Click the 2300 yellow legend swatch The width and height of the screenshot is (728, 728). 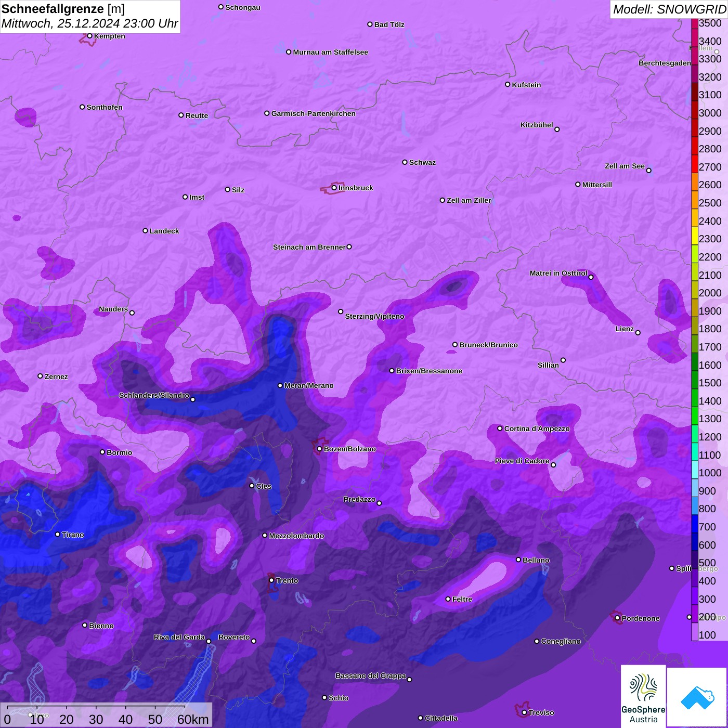coord(695,236)
